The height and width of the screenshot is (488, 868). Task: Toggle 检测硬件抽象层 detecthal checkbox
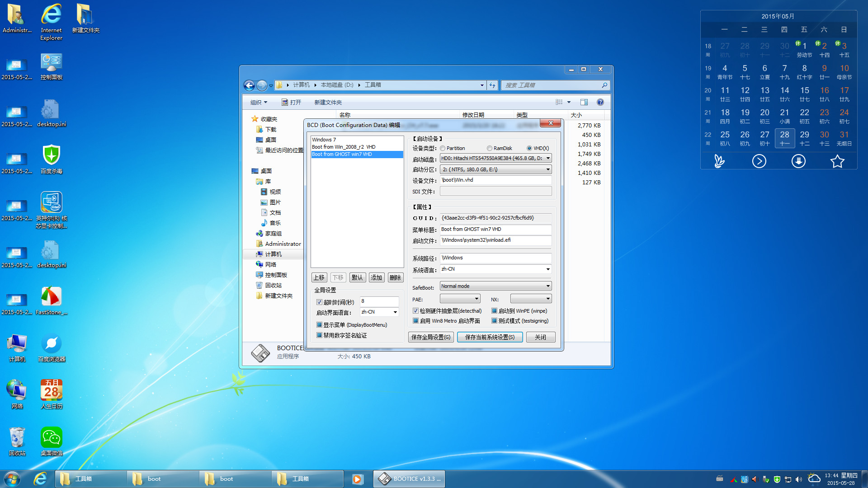(415, 311)
